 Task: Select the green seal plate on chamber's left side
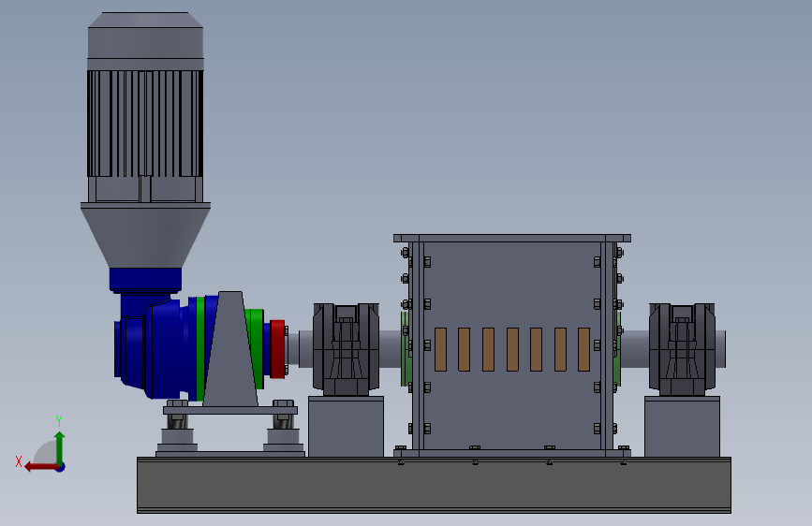click(x=406, y=362)
